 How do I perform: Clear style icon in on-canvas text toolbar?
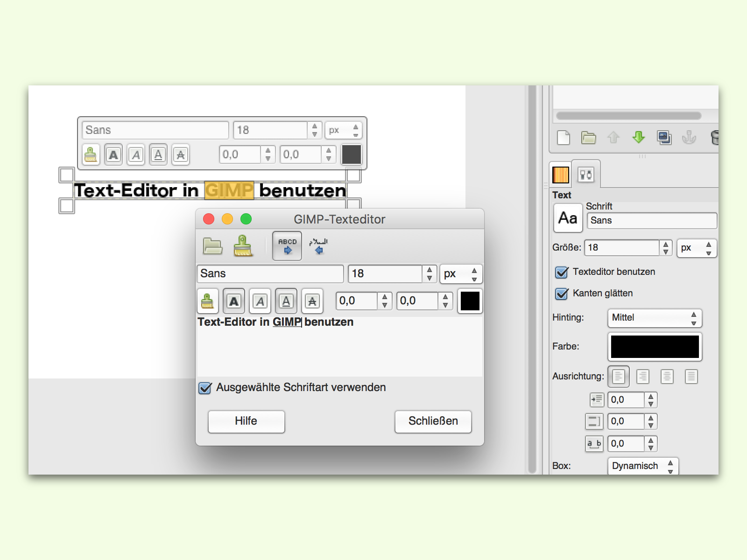(x=91, y=154)
